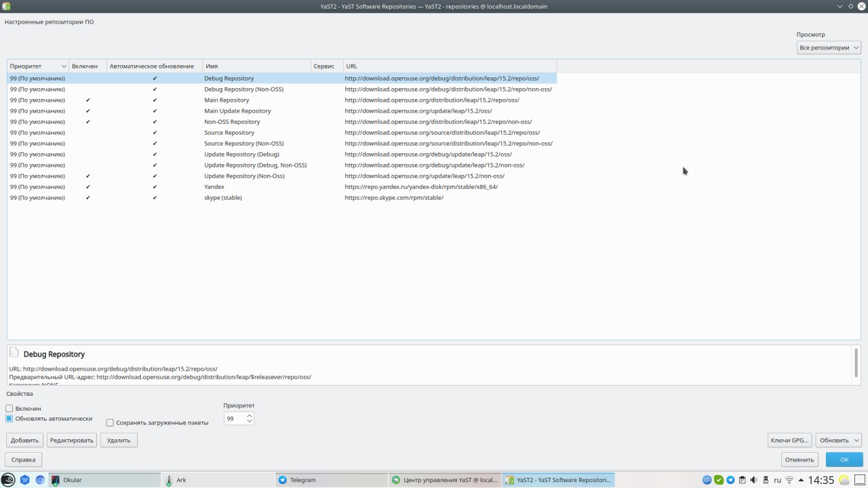Image resolution: width=868 pixels, height=488 pixels.
Task: Click the enabled checkmark for skype (stable)
Action: (x=88, y=198)
